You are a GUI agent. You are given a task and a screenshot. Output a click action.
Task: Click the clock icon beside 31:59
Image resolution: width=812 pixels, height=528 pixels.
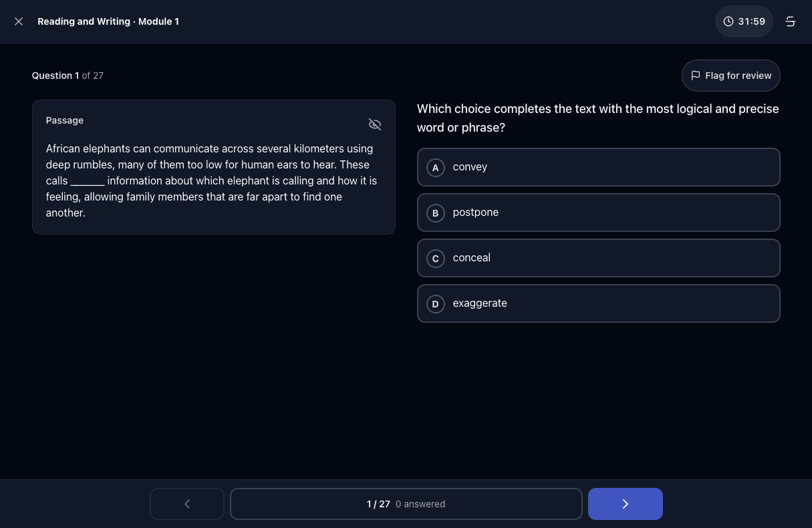tap(728, 21)
